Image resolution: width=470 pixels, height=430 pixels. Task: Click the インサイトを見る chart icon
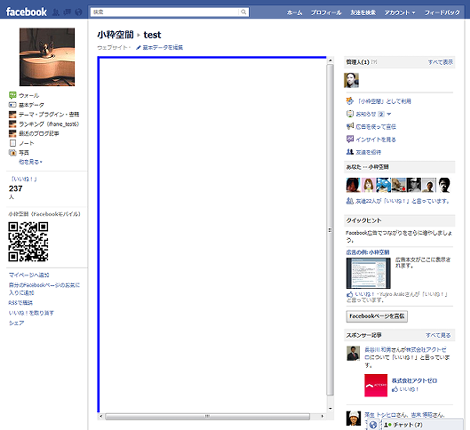pos(350,139)
